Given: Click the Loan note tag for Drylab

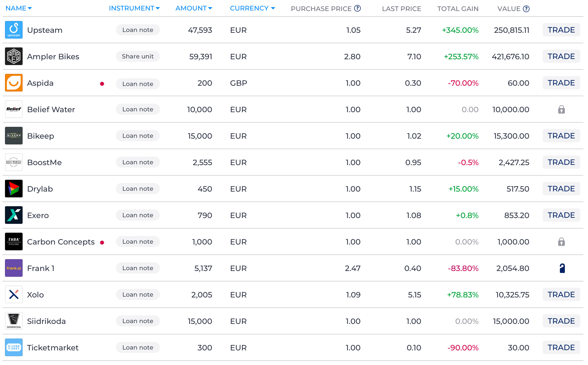Looking at the screenshot, I should (x=138, y=189).
